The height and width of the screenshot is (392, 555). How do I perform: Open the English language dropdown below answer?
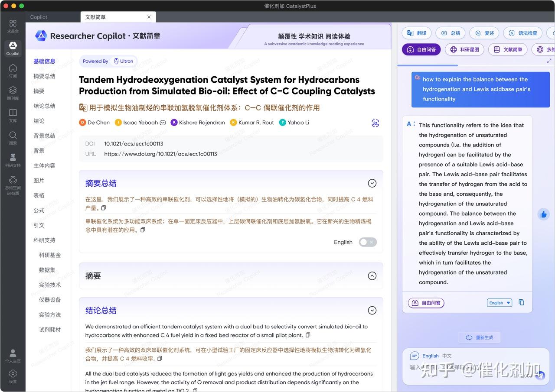point(499,302)
